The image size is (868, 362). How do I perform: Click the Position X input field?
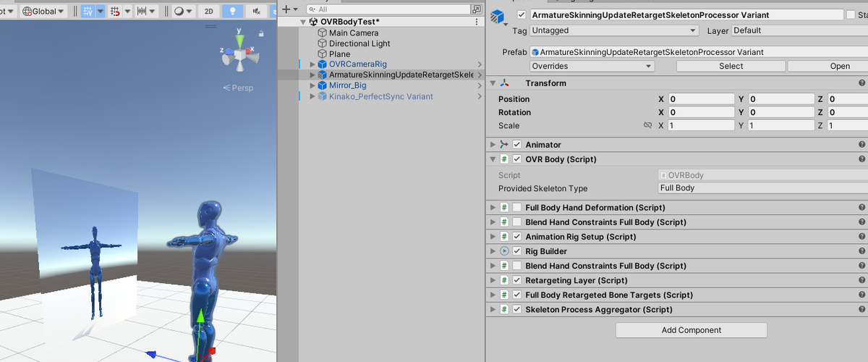[701, 99]
